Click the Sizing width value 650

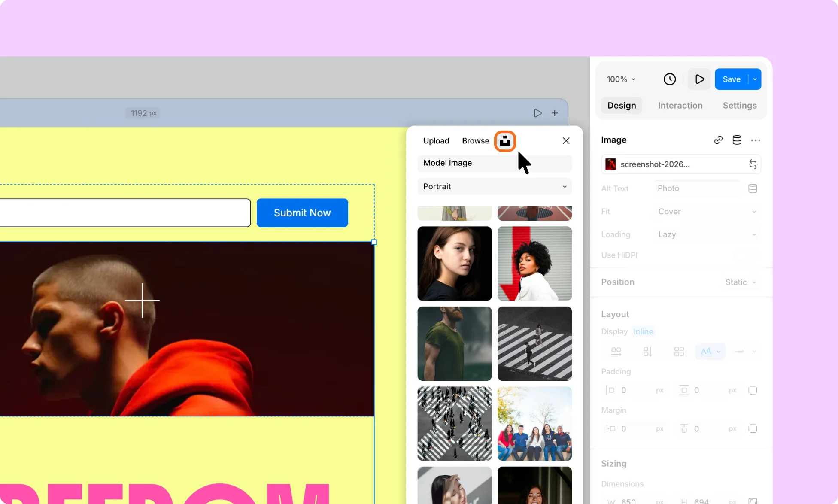coord(628,501)
